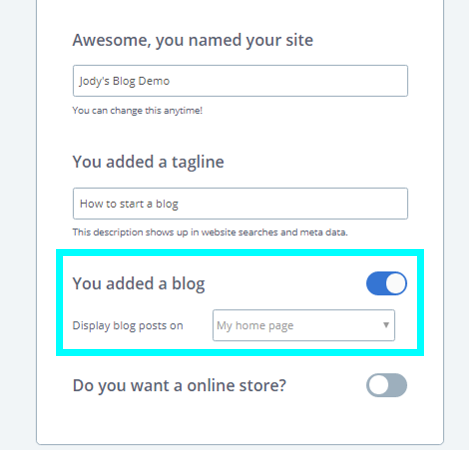Click the site name field with Jody's Blog Demo
This screenshot has height=450, width=469.
[x=240, y=81]
